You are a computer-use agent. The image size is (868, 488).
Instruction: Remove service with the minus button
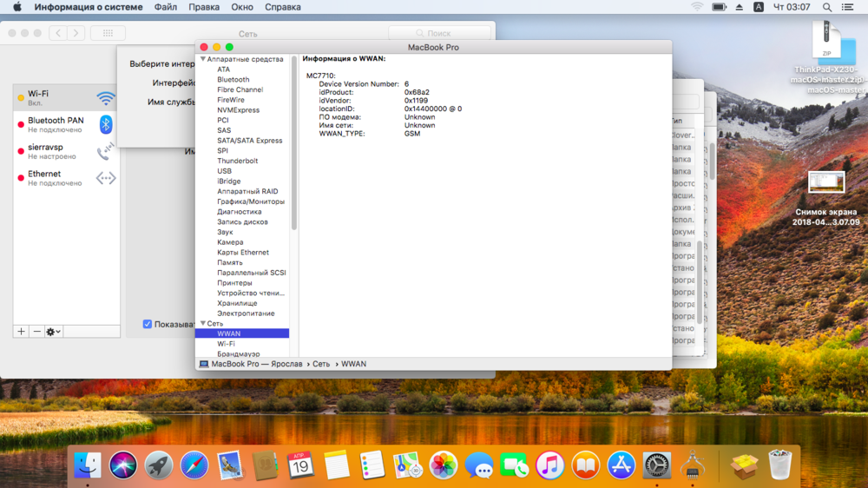click(x=36, y=332)
